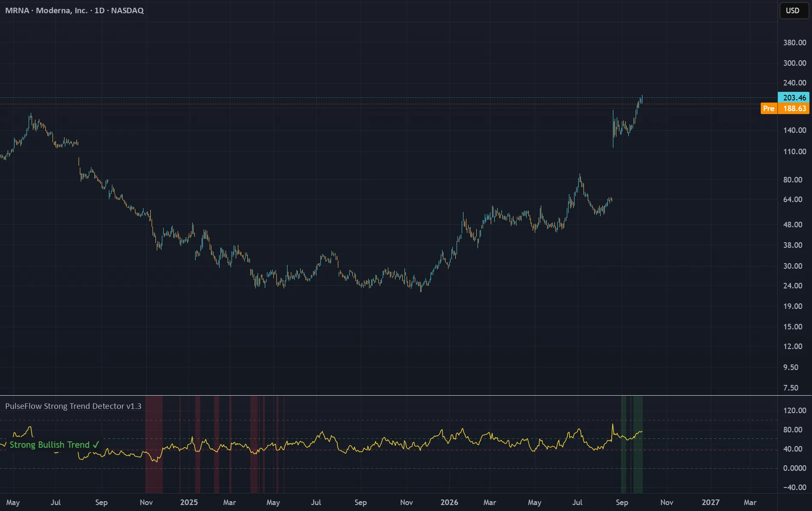Image resolution: width=812 pixels, height=511 pixels.
Task: Click the 2027 time axis label
Action: pyautogui.click(x=710, y=502)
